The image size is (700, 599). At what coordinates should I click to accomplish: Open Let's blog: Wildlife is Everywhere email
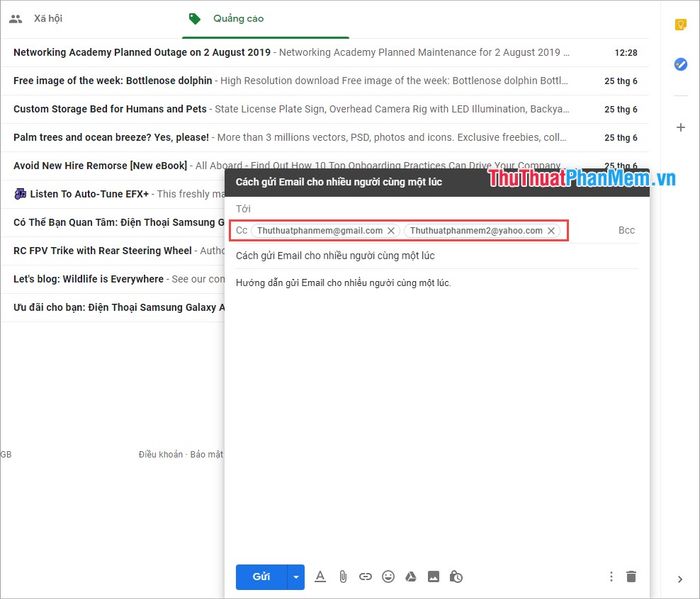pyautogui.click(x=114, y=279)
